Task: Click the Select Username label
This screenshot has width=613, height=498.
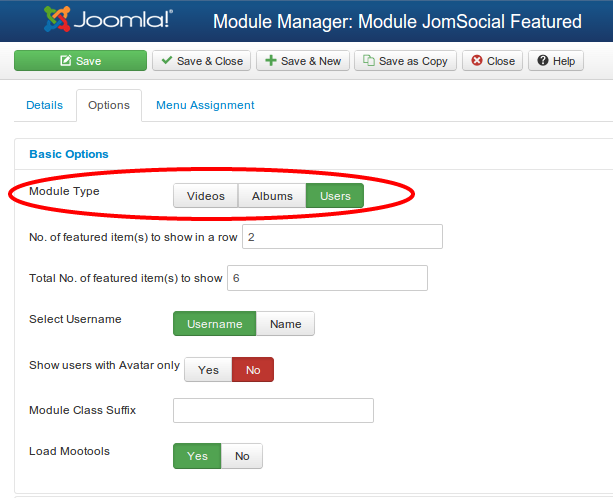Action: coord(75,319)
